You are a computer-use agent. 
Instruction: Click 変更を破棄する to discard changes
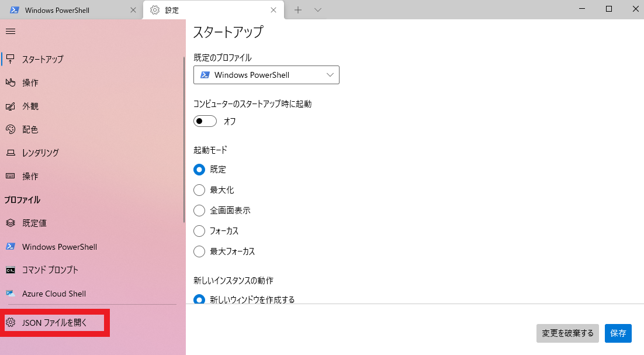567,333
